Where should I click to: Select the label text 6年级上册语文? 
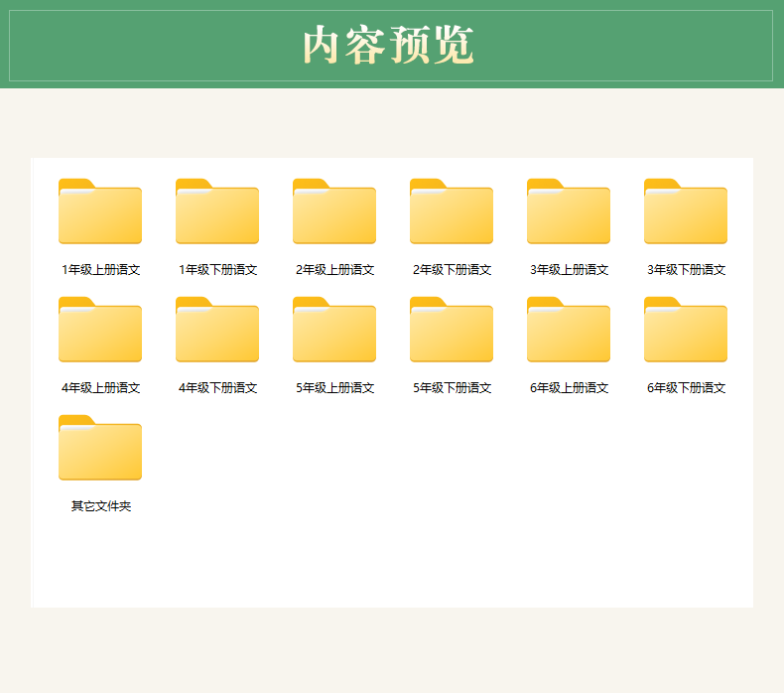[569, 388]
